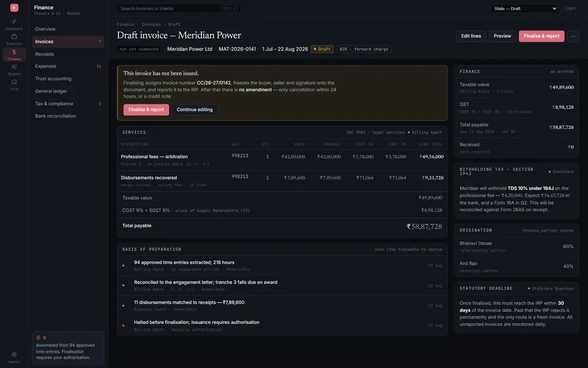
Task: Click the Disbursements recovered row
Action: 282,181
